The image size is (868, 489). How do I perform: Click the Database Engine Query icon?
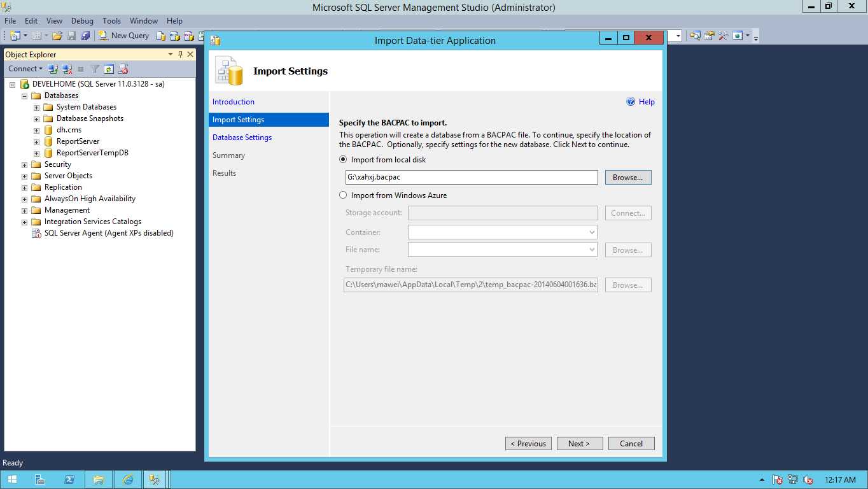click(x=161, y=36)
